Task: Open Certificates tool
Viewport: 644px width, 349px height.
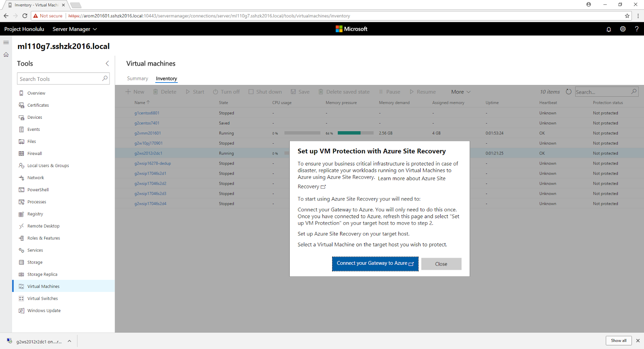Action: (38, 105)
